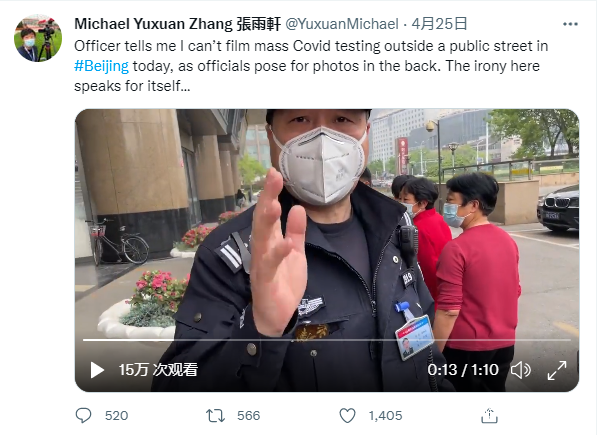The height and width of the screenshot is (435, 600).
Task: Click the 15万 次观看 view count label
Action: (158, 370)
